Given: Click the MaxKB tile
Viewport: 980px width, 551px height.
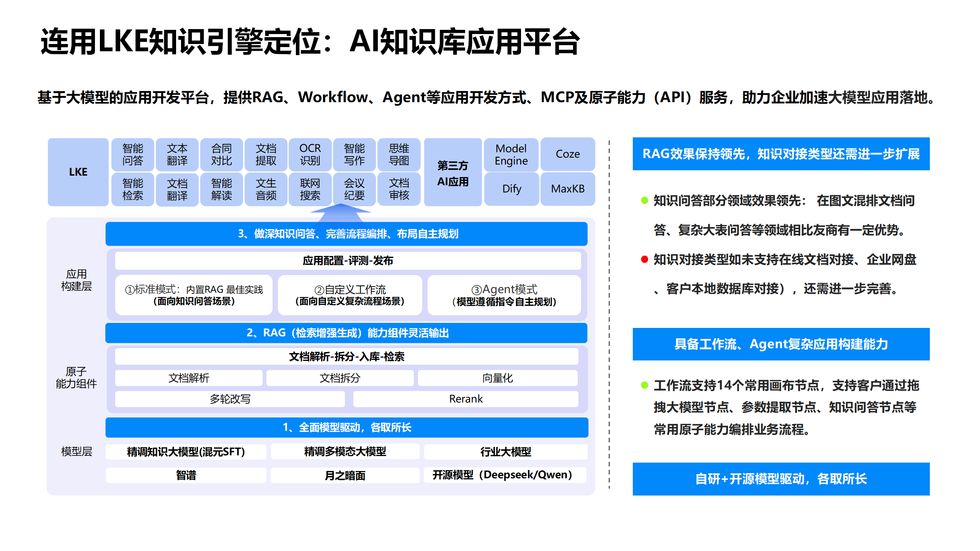Looking at the screenshot, I should 567,189.
